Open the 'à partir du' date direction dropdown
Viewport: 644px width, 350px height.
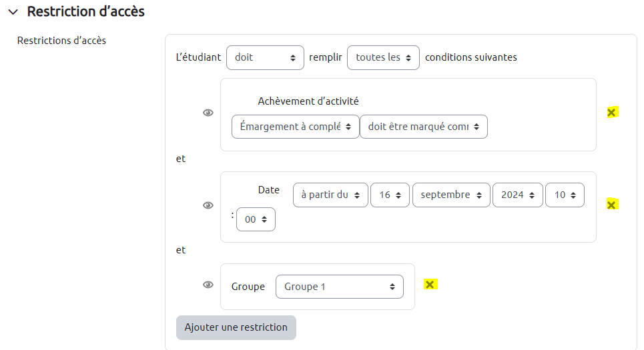click(330, 195)
